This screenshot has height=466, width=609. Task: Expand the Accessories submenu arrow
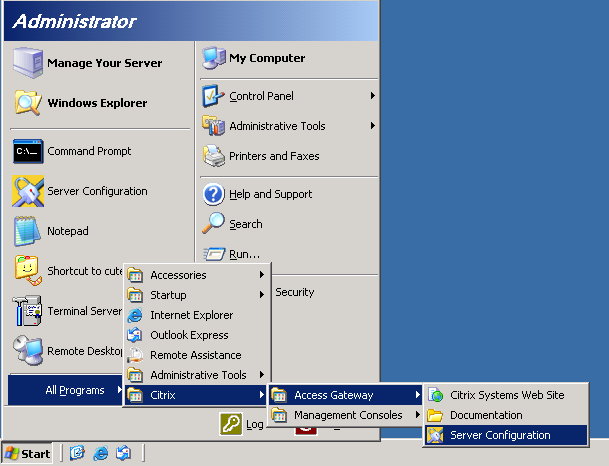pos(262,275)
